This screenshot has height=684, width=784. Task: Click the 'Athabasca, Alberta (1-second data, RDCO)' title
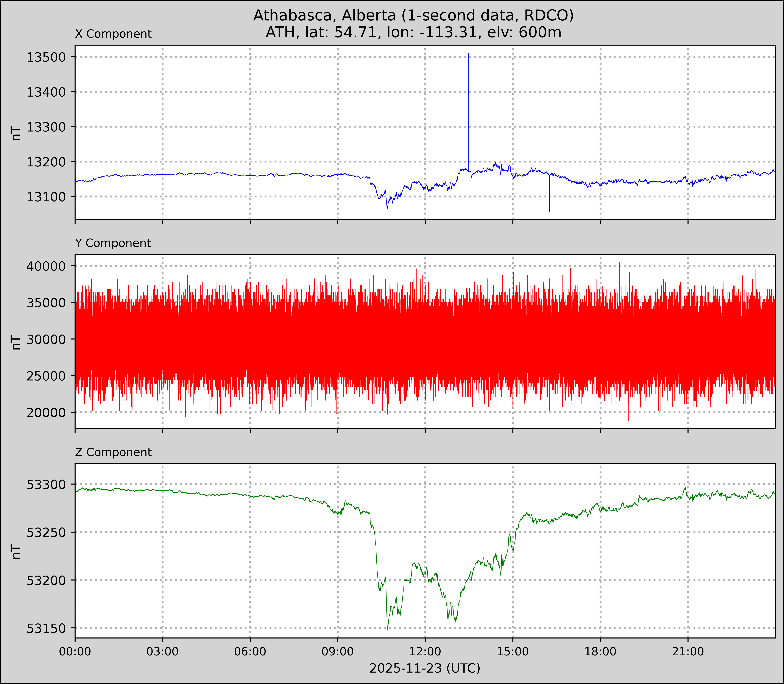pyautogui.click(x=413, y=15)
